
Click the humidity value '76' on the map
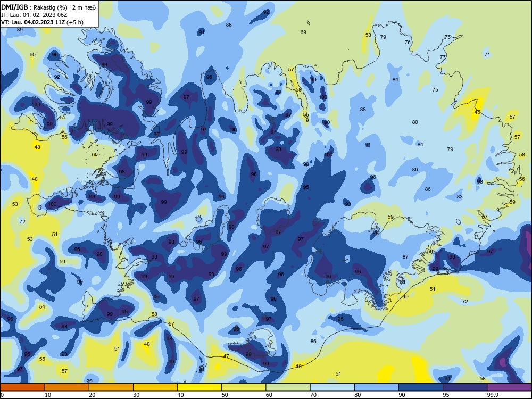pos(408,43)
